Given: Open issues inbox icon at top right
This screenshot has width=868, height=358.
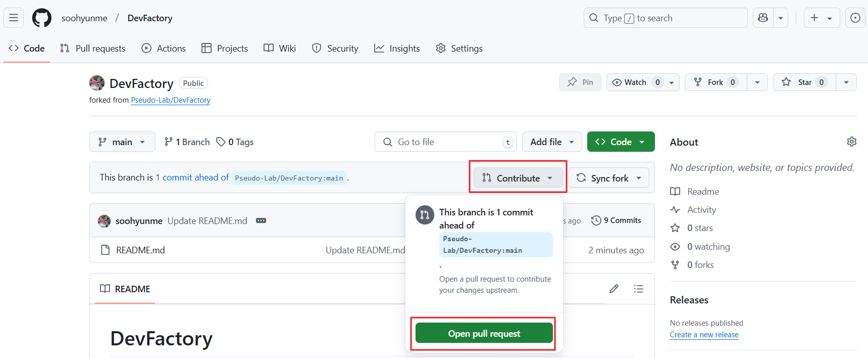Looking at the screenshot, I should point(855,18).
